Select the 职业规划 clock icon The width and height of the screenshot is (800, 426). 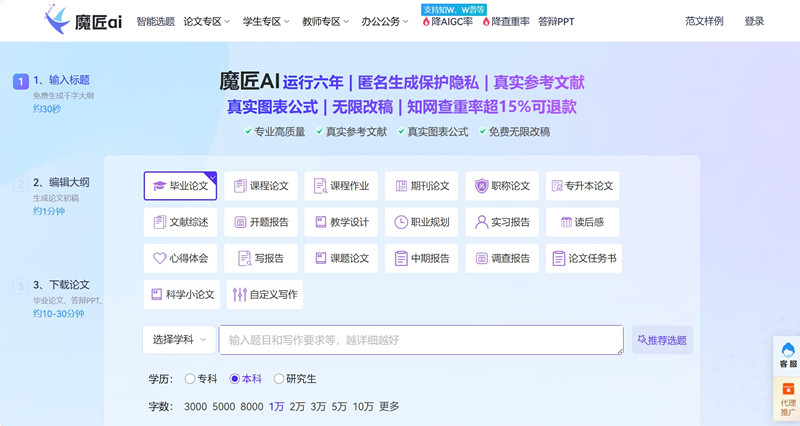pyautogui.click(x=402, y=222)
